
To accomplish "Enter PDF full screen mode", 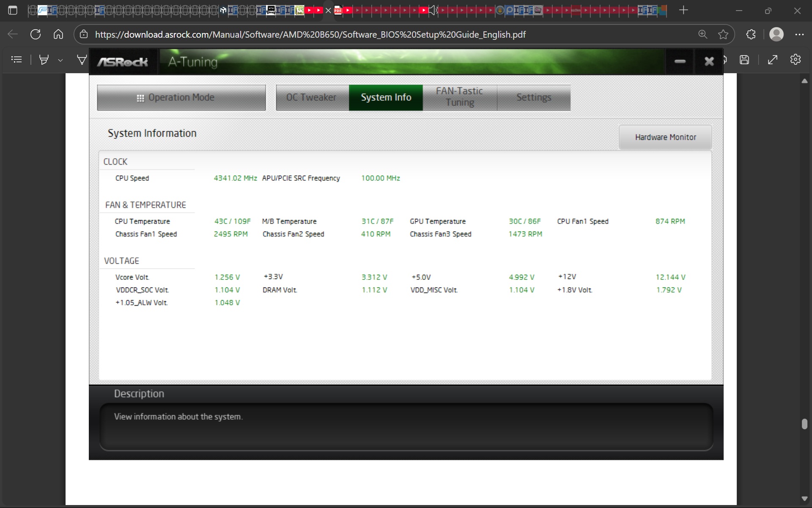I will click(772, 60).
